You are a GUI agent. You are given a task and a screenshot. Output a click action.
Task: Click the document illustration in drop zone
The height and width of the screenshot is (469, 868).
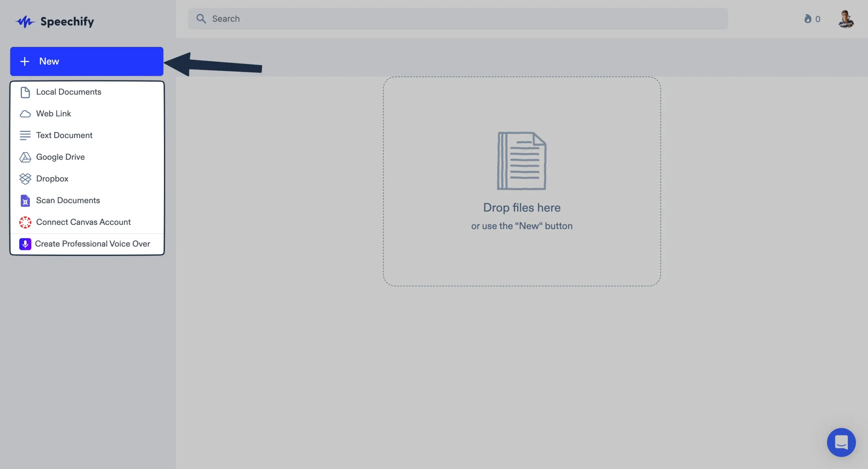(521, 161)
